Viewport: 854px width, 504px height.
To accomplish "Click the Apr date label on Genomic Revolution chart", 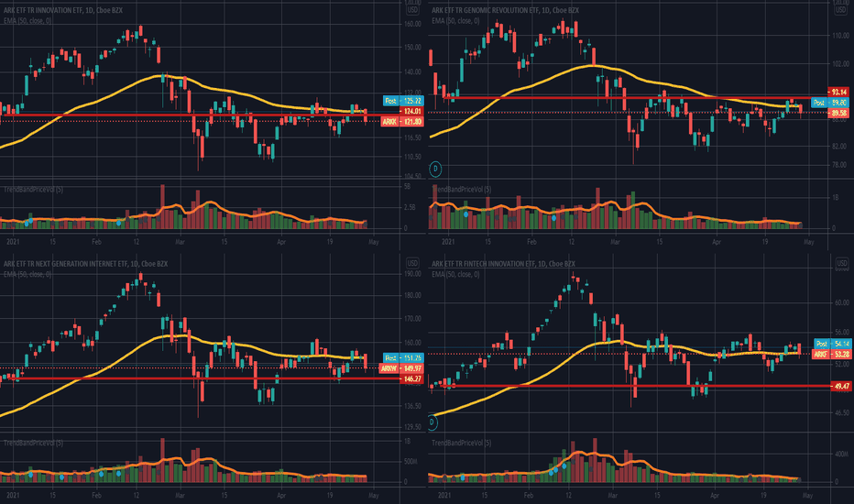I will pos(717,242).
